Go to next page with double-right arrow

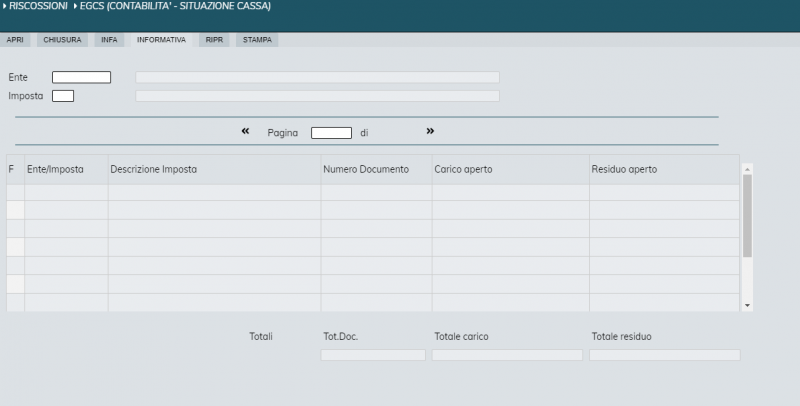pyautogui.click(x=430, y=131)
